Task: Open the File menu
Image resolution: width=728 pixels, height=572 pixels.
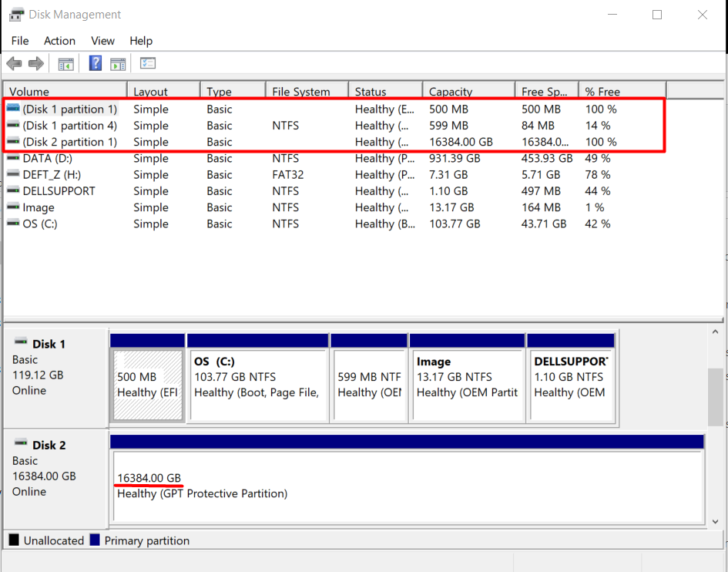Action: (20, 41)
